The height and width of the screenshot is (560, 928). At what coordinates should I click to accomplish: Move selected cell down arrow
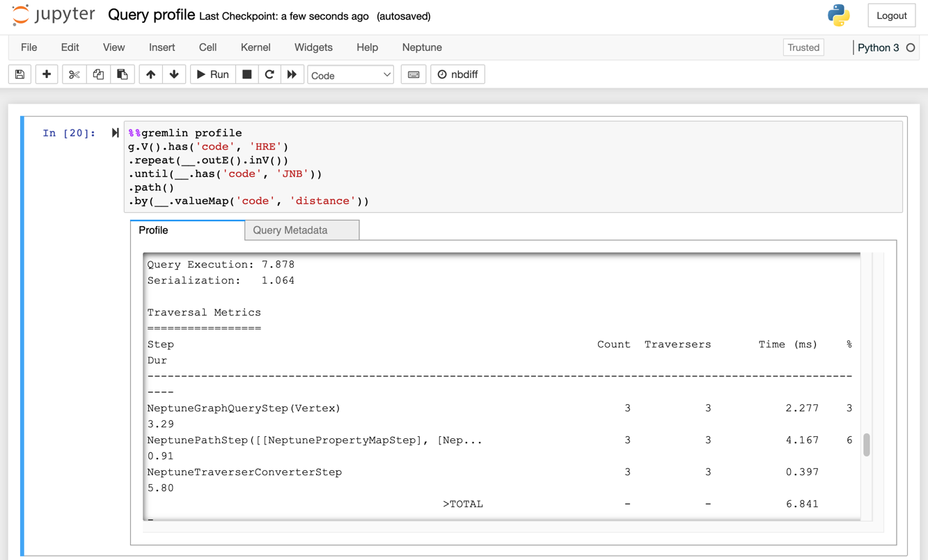[174, 74]
